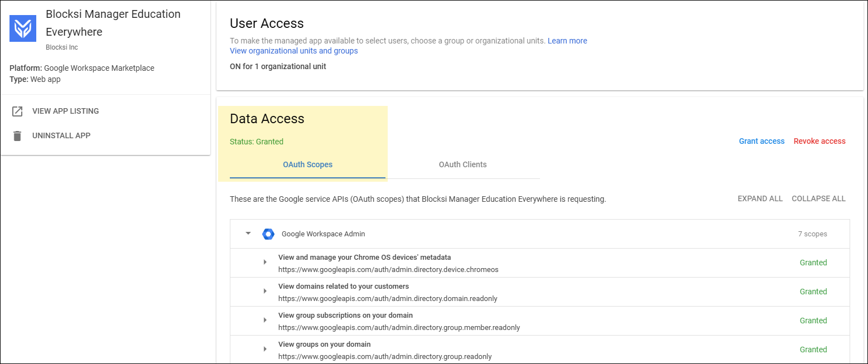Click Granted status for group subscriptions scope
868x364 pixels.
[x=813, y=321]
